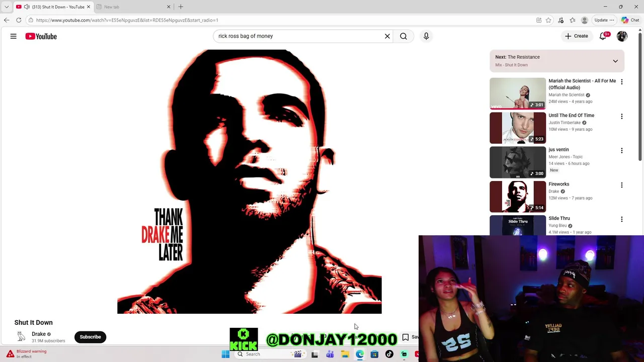
Task: Clear the search box text
Action: coord(387,36)
